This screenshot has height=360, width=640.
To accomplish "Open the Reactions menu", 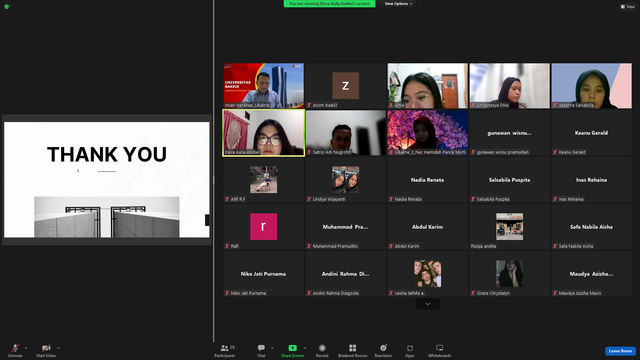I will coord(383,350).
